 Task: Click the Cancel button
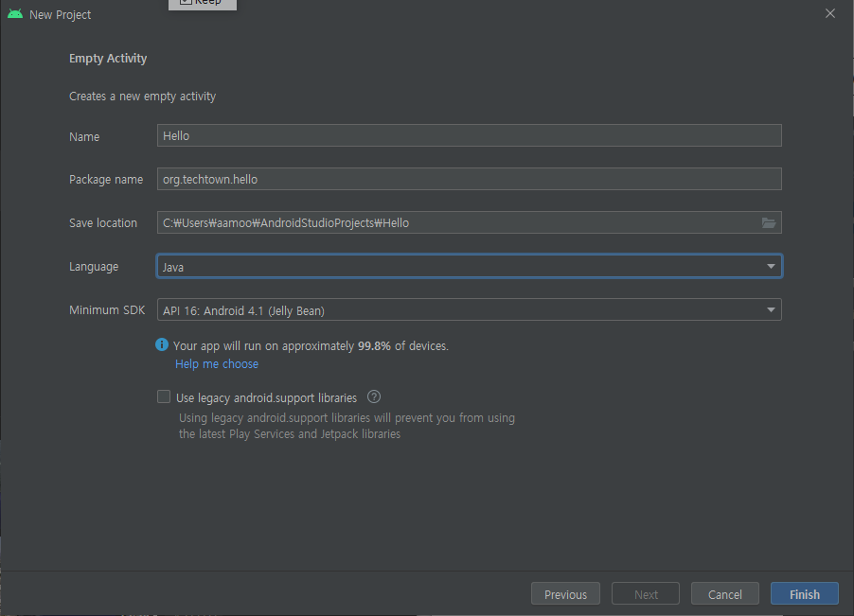coord(725,593)
